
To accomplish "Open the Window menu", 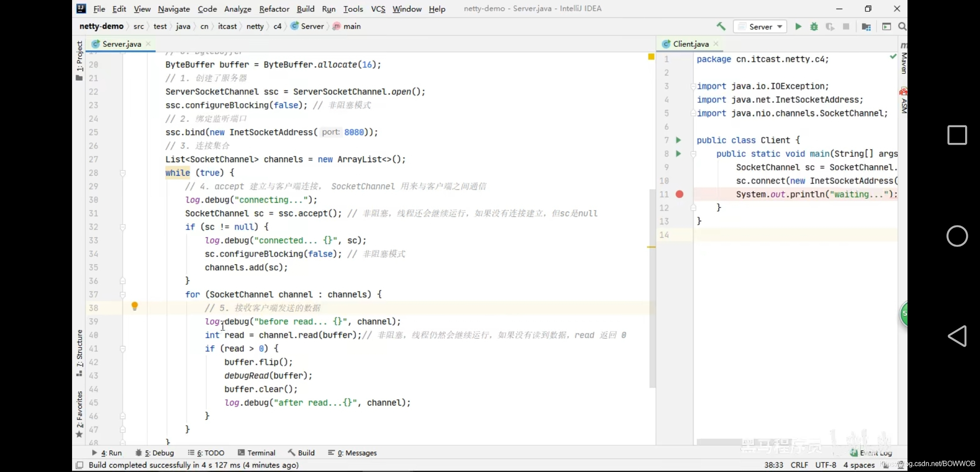I will pyautogui.click(x=407, y=9).
